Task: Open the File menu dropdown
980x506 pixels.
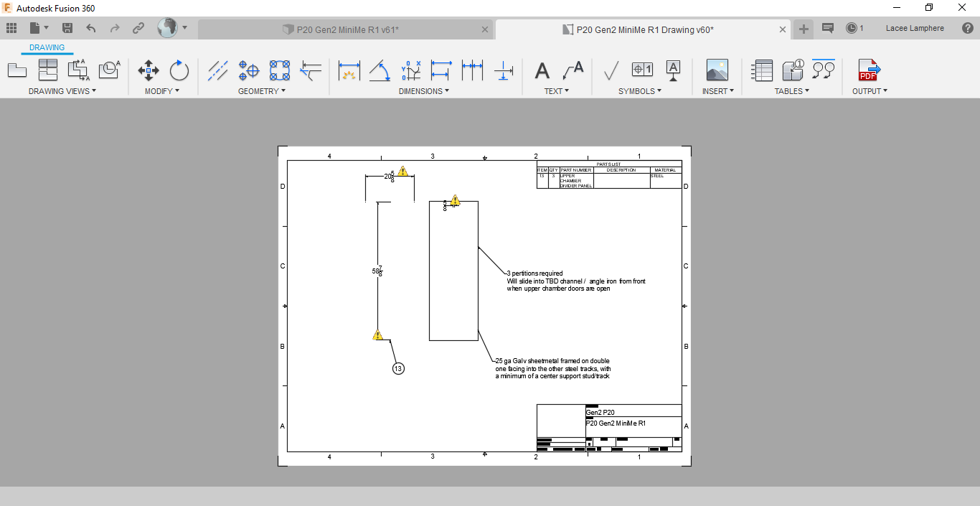Action: [x=39, y=28]
